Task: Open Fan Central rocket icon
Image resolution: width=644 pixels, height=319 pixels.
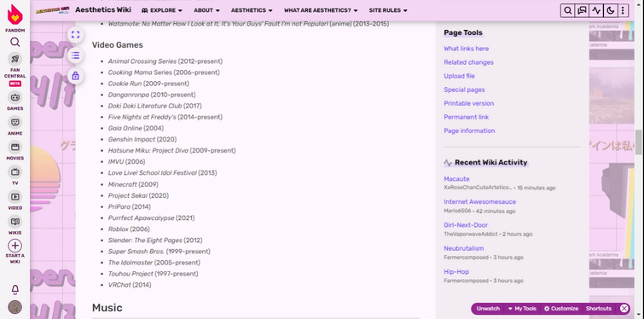Action: coord(15,59)
